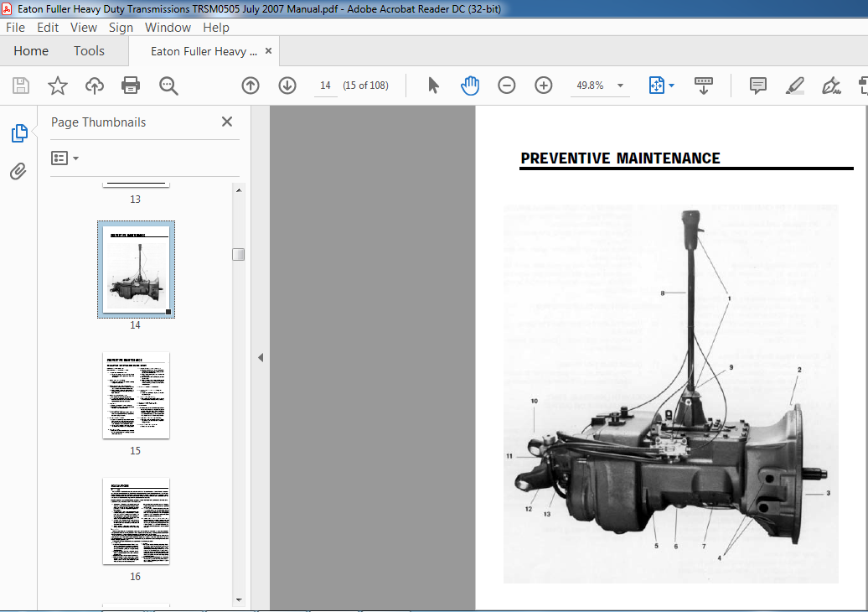Go to previous page with up arrow
This screenshot has height=612, width=868.
coord(251,86)
